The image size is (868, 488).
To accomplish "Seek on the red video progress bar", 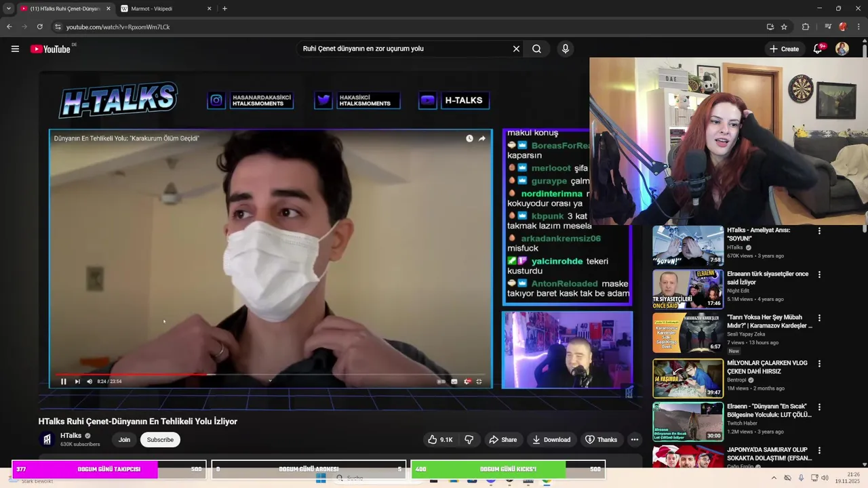I will click(271, 374).
